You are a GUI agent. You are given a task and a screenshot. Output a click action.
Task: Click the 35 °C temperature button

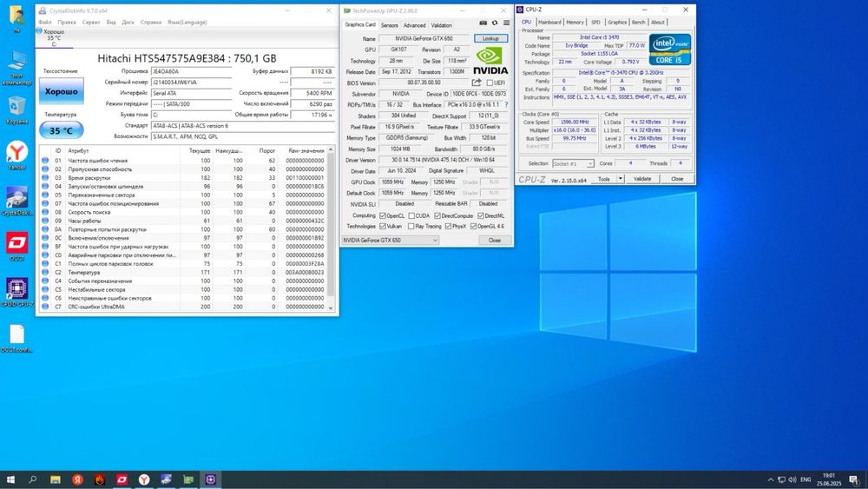pyautogui.click(x=62, y=130)
